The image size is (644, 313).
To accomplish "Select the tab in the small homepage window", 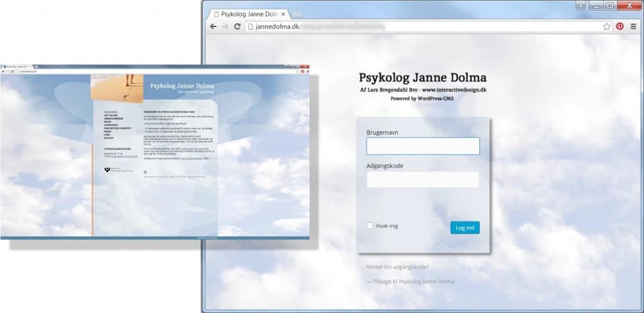I will [x=17, y=67].
